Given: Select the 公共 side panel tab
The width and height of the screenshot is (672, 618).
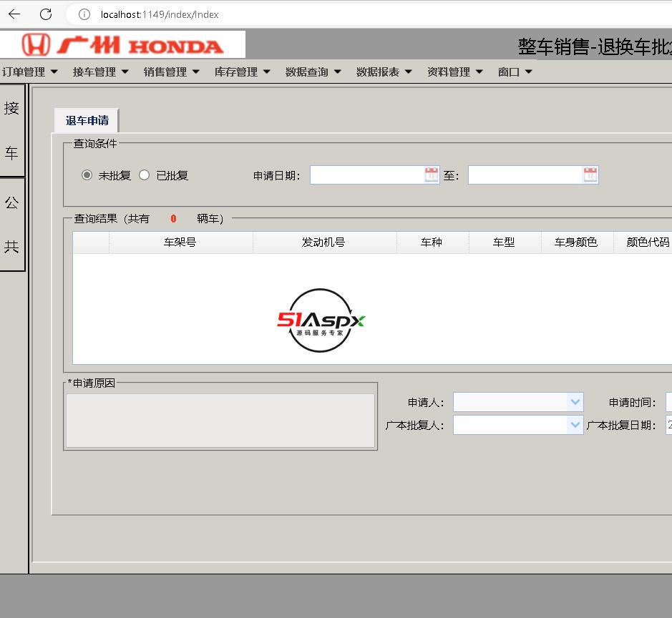Looking at the screenshot, I should (x=12, y=224).
